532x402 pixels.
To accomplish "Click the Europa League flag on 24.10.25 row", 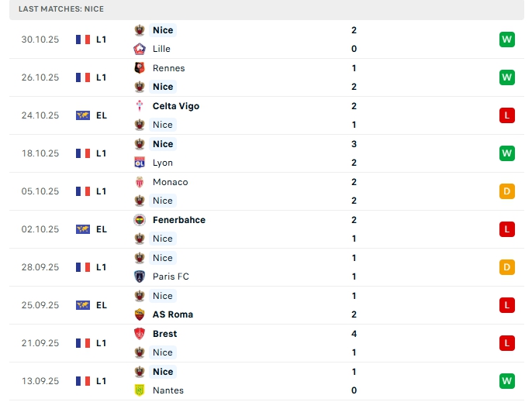I will pos(83,115).
